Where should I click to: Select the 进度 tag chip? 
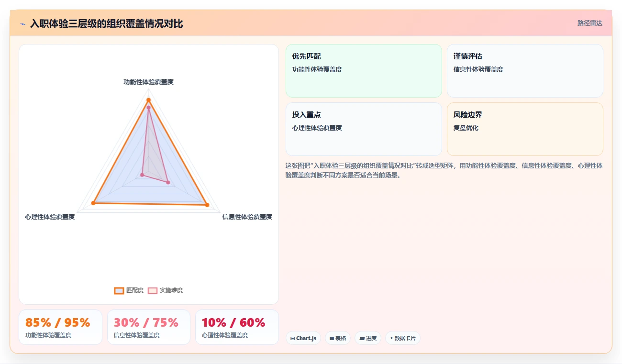pos(368,338)
